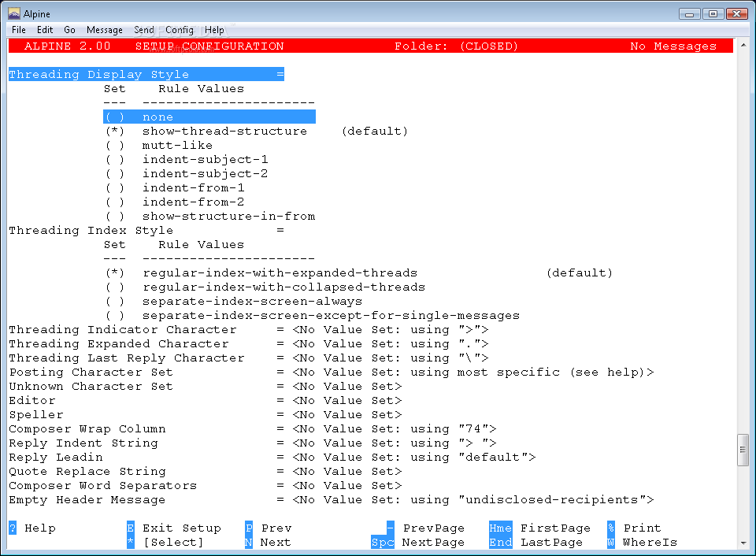Click the [Select] command label

[173, 543]
